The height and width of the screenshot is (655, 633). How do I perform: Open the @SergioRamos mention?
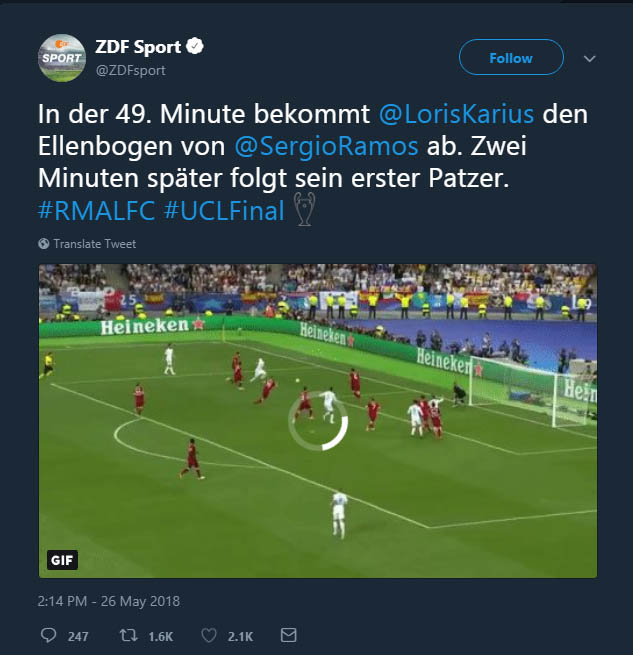[326, 146]
